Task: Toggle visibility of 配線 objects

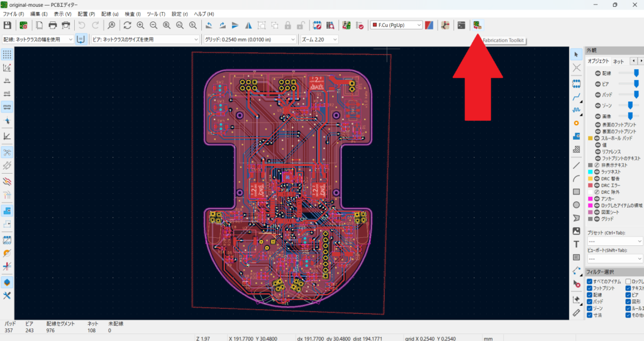Action: click(x=597, y=73)
